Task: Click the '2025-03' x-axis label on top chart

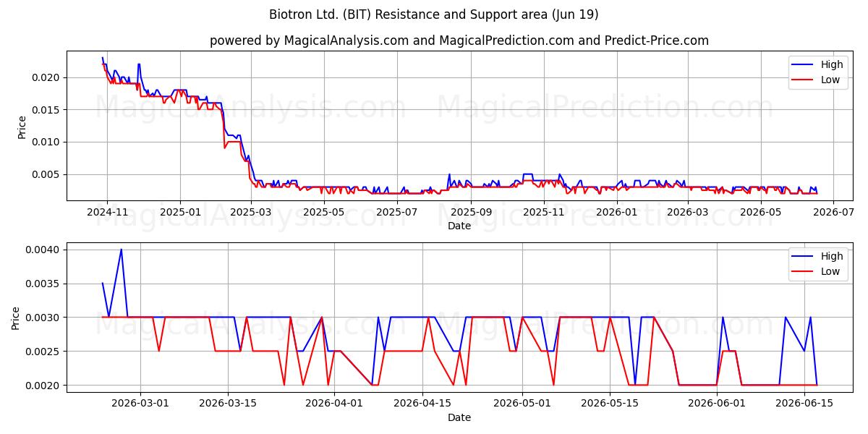Action: (250, 212)
